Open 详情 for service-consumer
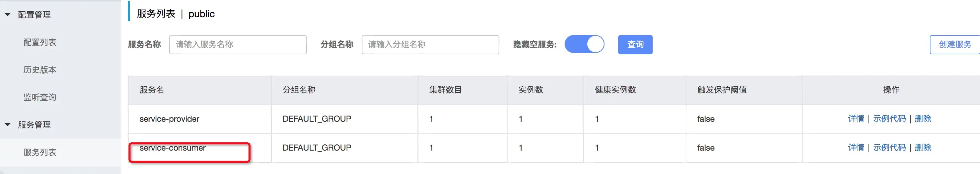The height and width of the screenshot is (174, 980). tap(856, 148)
